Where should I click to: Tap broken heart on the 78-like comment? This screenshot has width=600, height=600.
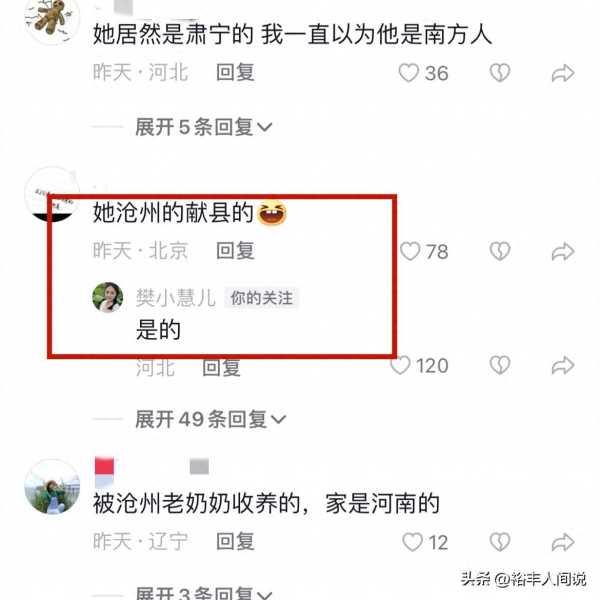[x=500, y=251]
